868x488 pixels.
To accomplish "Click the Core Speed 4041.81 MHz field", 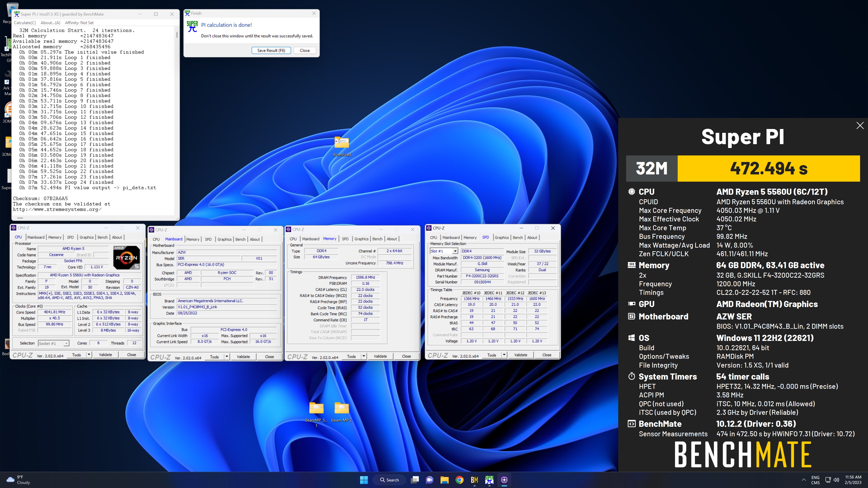I will [x=54, y=312].
